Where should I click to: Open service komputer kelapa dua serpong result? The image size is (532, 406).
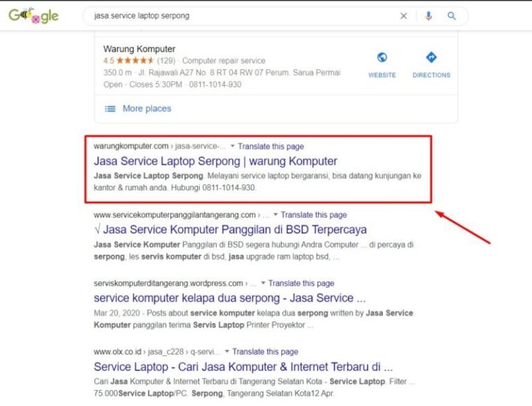click(229, 298)
